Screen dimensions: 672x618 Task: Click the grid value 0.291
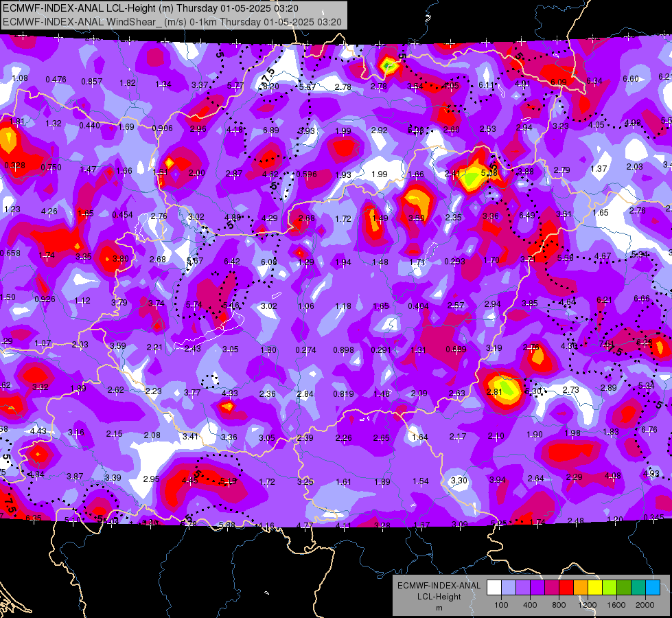pos(381,350)
